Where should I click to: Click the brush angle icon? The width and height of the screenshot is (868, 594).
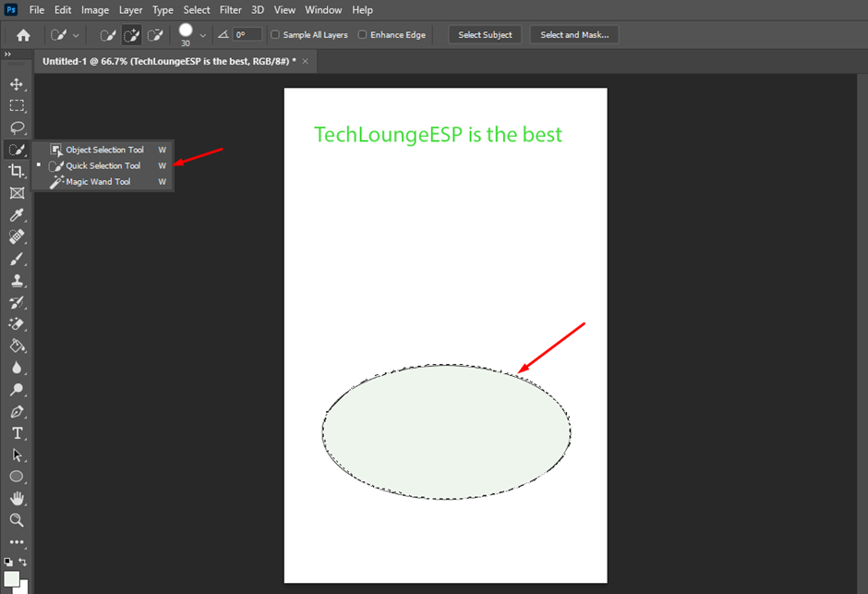click(x=223, y=34)
